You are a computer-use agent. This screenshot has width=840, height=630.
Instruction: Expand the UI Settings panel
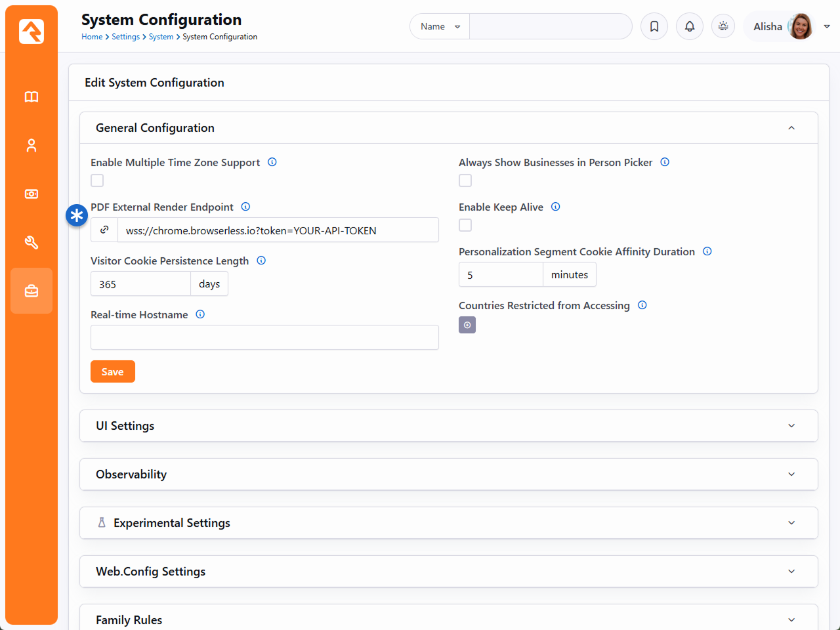(448, 426)
